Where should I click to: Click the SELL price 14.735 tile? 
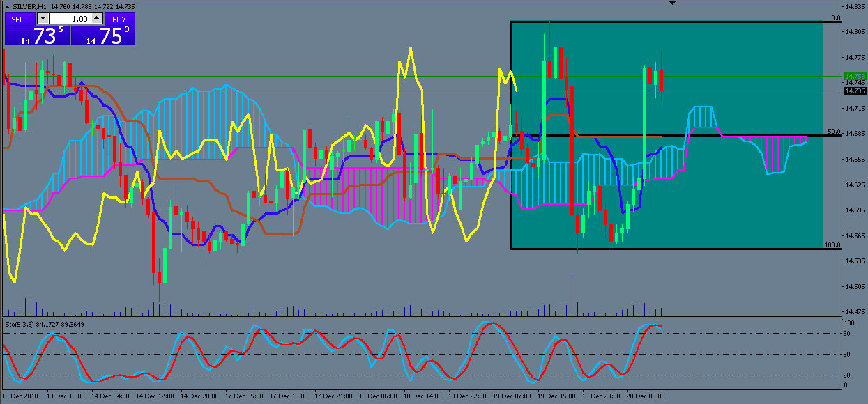click(37, 36)
